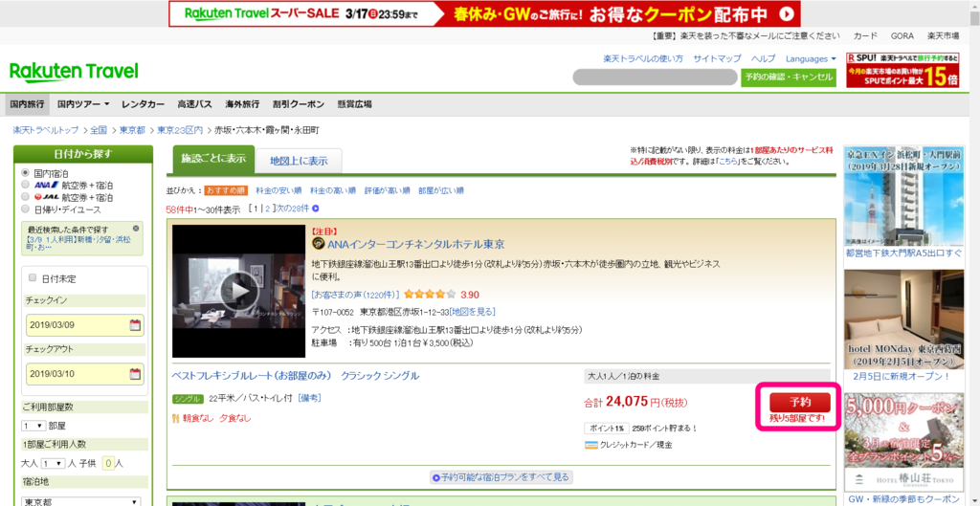Image resolution: width=980 pixels, height=506 pixels.
Task: Open the カード link
Action: [x=865, y=35]
